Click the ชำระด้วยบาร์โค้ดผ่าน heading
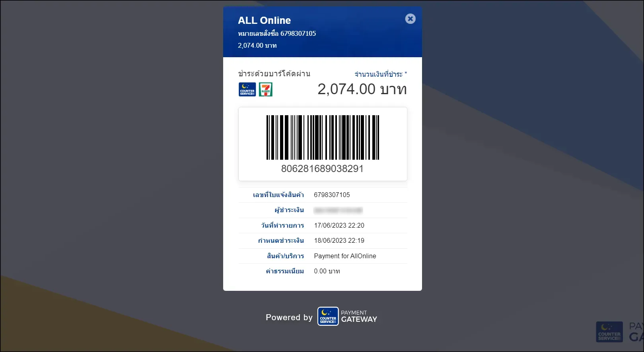Image resolution: width=644 pixels, height=352 pixels. 274,74
